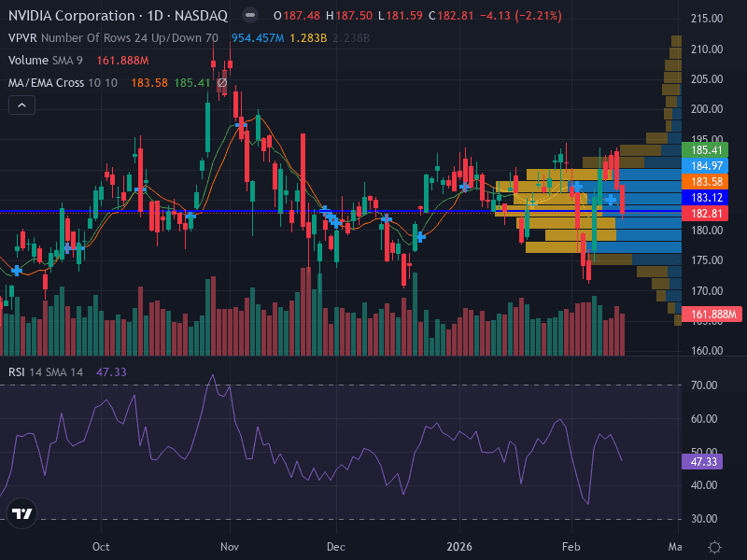Open the TradingView logo link
Screen dimensions: 747x560
(21, 513)
